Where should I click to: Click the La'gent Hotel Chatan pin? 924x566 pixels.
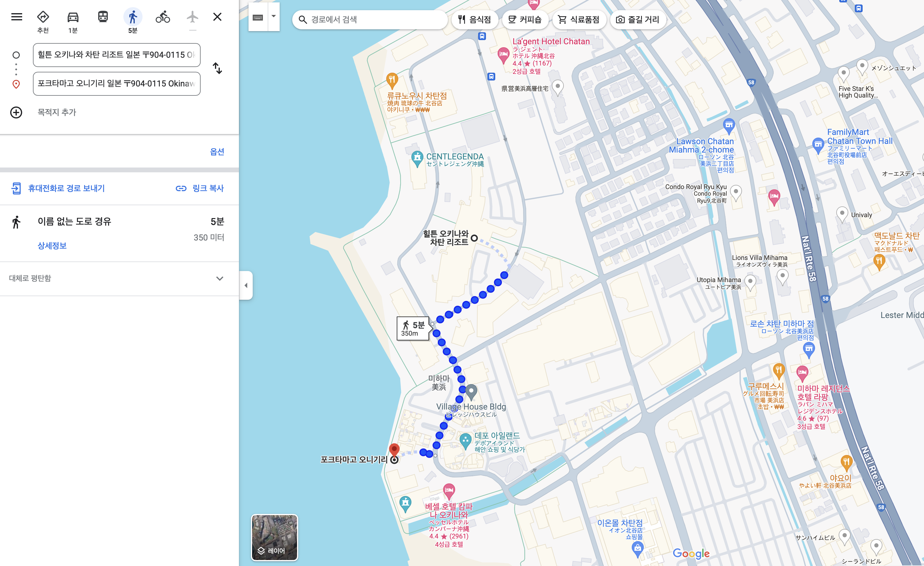(x=503, y=55)
